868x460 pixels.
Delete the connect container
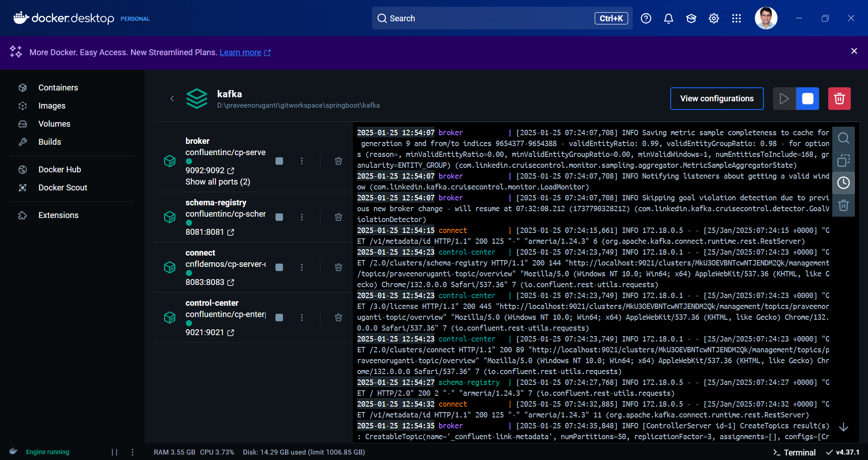338,267
